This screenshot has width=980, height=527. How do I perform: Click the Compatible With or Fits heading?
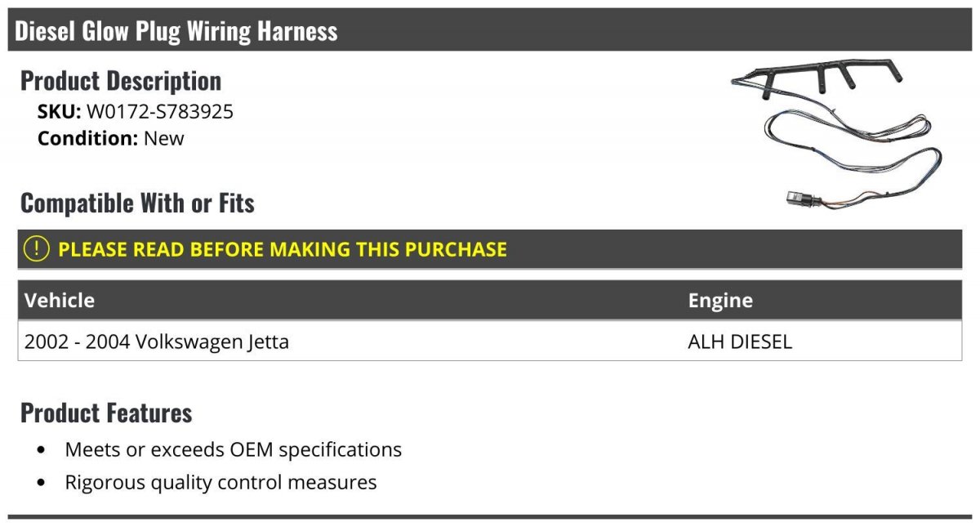coord(137,203)
